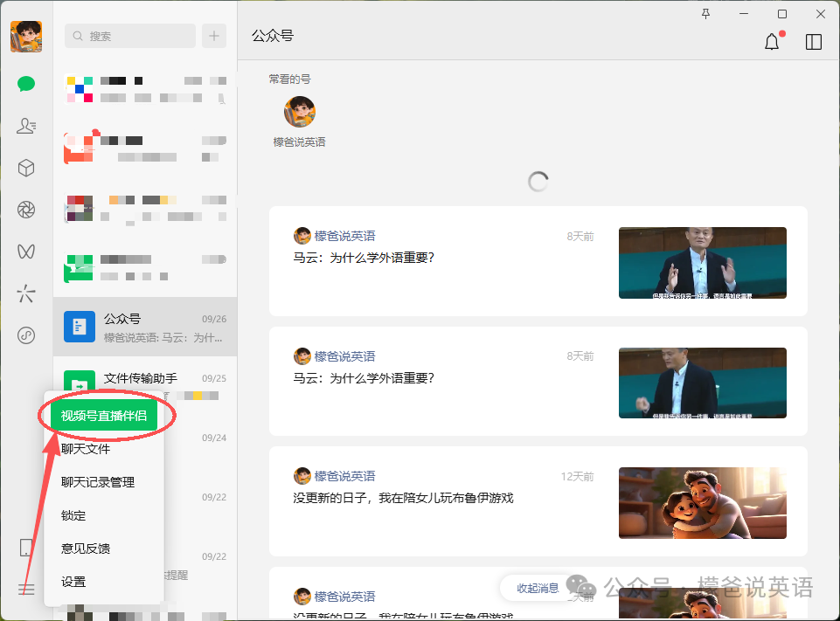The image size is (840, 621).
Task: Open the Channels (视频号) ribbon icon
Action: click(x=26, y=252)
